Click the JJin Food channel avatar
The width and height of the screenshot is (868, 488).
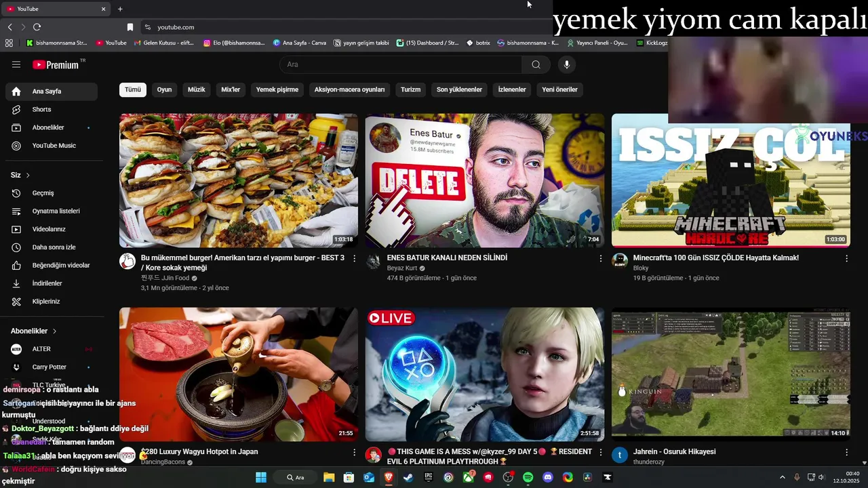tap(127, 262)
